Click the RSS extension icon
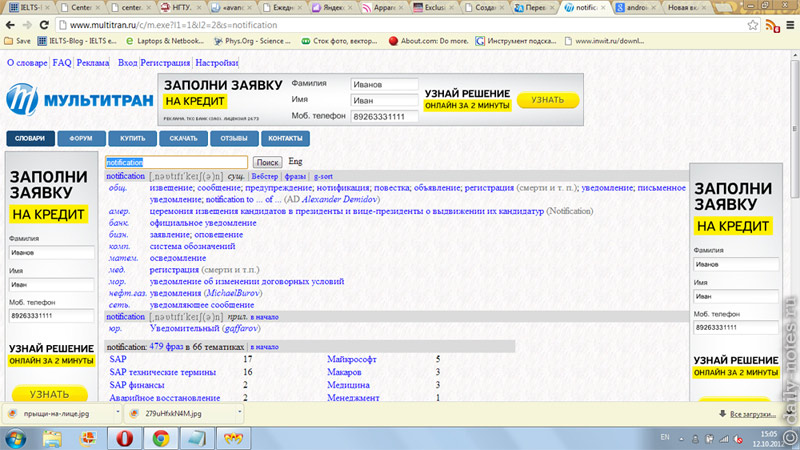 click(x=772, y=25)
